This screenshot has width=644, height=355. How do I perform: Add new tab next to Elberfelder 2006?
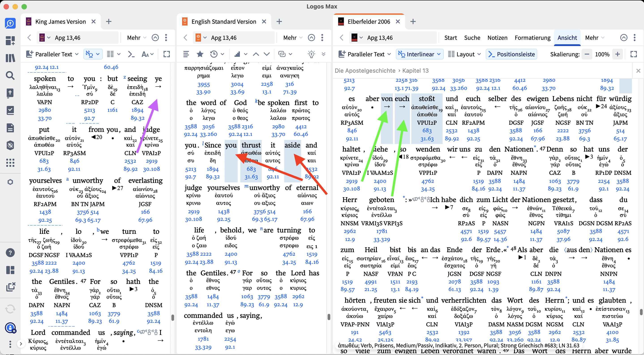(x=413, y=22)
